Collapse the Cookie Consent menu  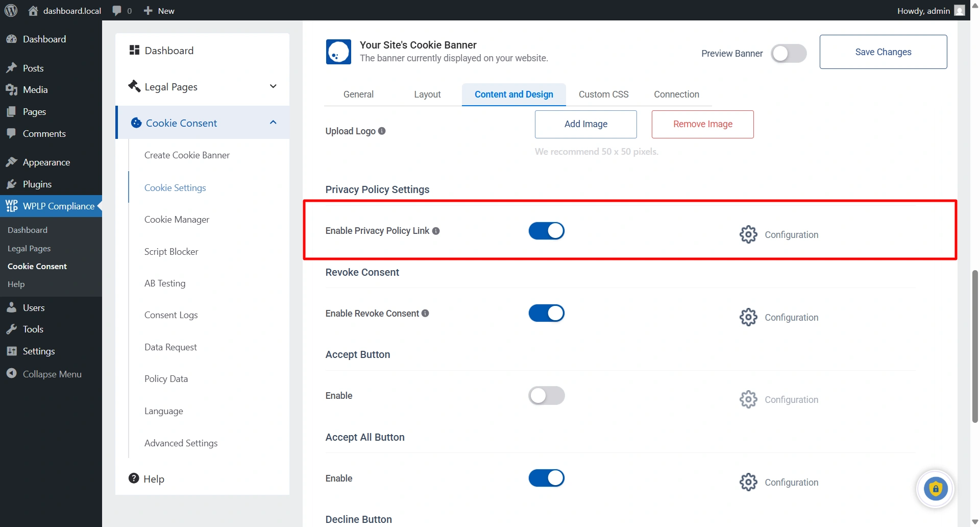click(x=273, y=122)
